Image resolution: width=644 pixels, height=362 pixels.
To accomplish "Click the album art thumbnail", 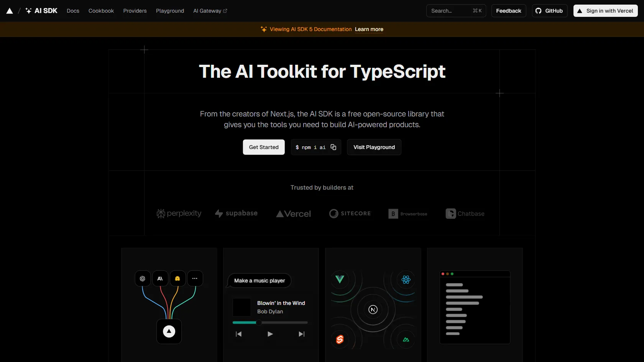I will click(242, 307).
